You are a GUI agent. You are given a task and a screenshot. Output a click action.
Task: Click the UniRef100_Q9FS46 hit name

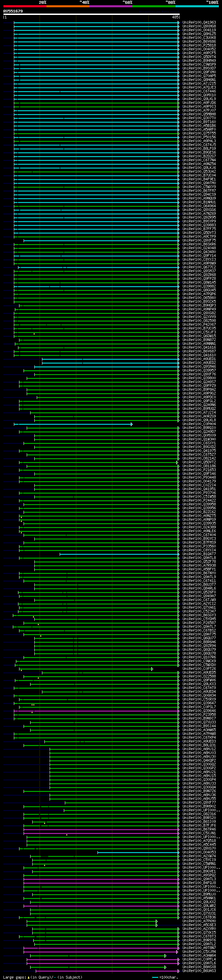[199, 473]
